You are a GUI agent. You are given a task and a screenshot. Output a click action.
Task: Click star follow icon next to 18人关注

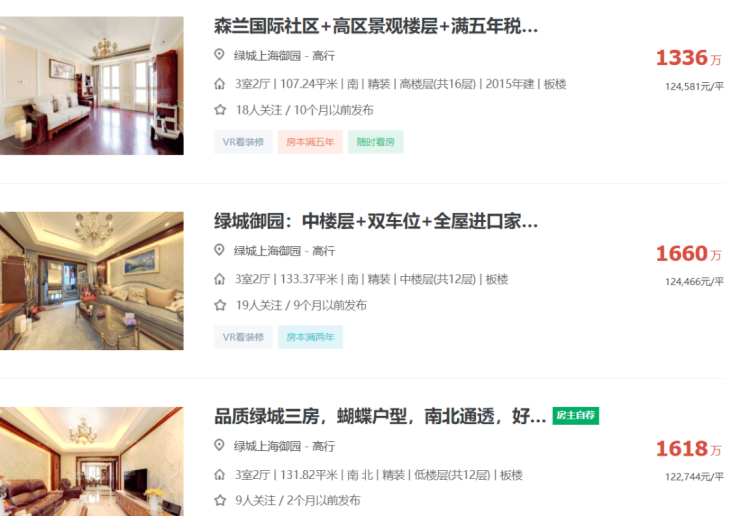pyautogui.click(x=220, y=110)
